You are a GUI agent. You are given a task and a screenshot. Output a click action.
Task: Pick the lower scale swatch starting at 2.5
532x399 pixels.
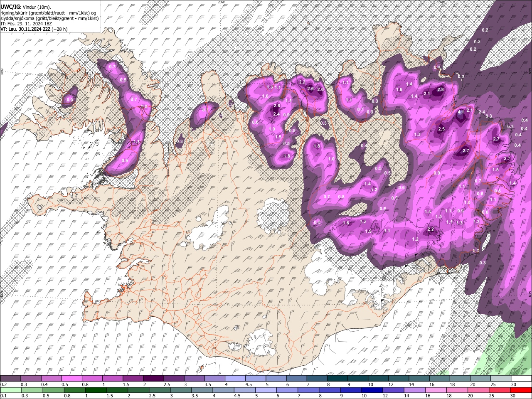coord(160,390)
